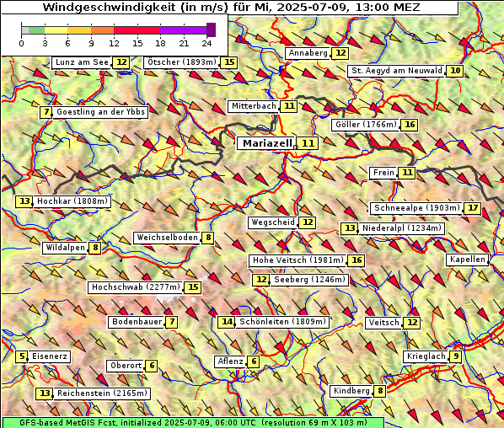The image size is (504, 428).
Task: Select the red 12-18 legend color band
Action: [137, 30]
